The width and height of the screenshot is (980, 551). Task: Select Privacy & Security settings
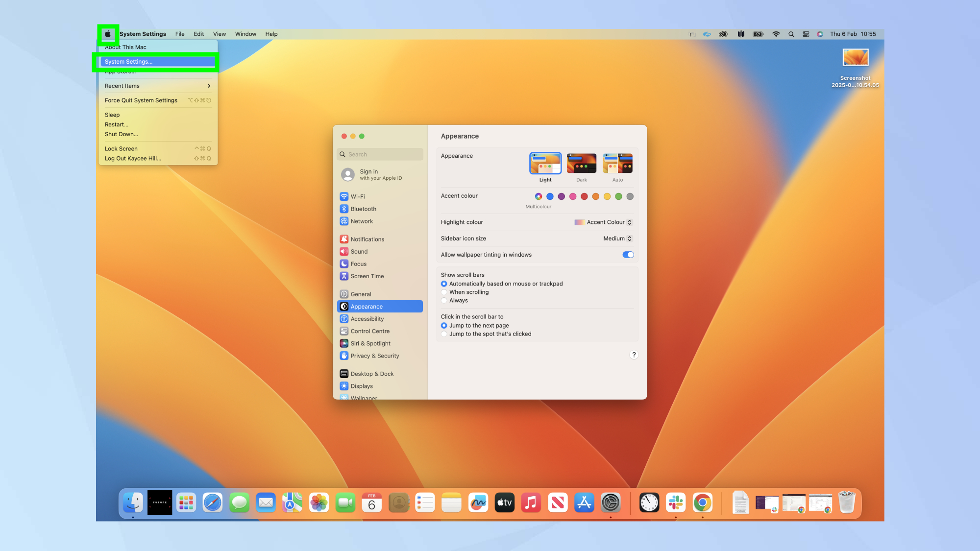374,356
